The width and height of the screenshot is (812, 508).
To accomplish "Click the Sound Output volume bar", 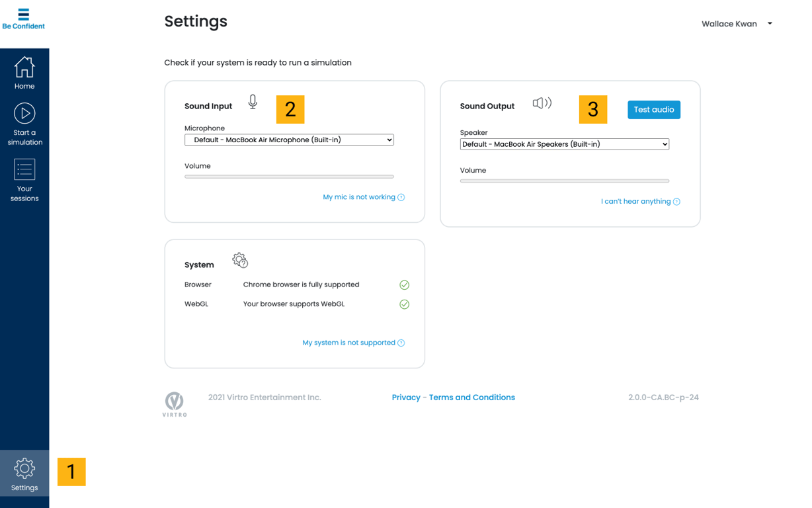I will point(564,181).
